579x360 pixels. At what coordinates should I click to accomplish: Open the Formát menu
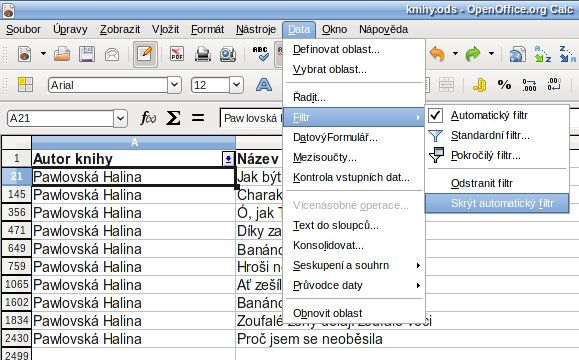point(207,30)
